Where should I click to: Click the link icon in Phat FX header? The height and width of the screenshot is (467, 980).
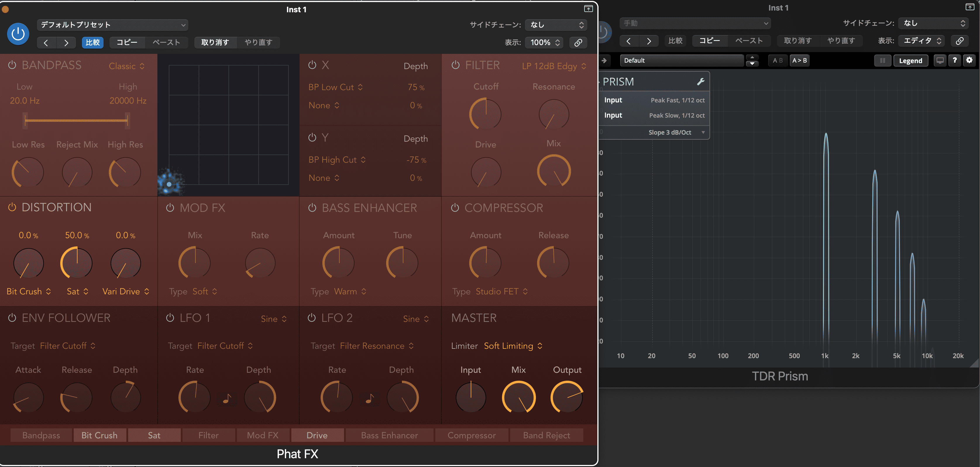578,43
